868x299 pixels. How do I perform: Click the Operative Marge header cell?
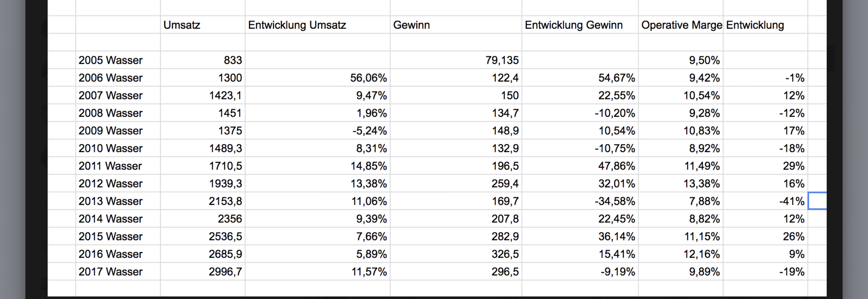(681, 25)
